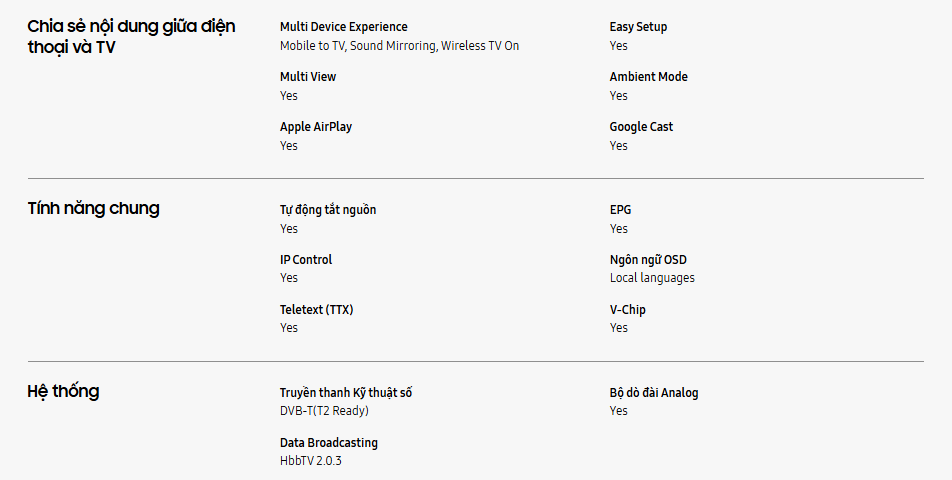Screen dimensions: 952x480
Task: Click the Multi Device Experience label
Action: (343, 27)
